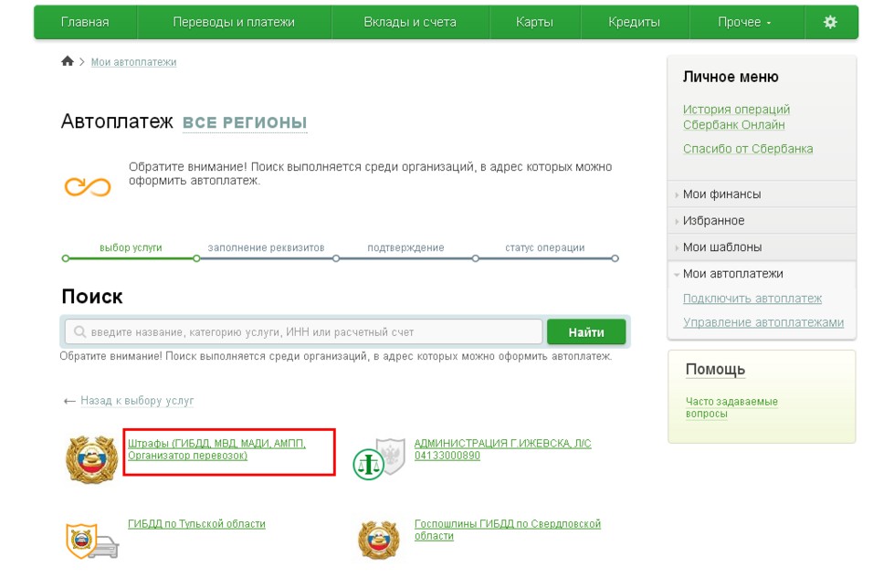This screenshot has width=873, height=588.
Task: Open the Главная tab
Action: (85, 22)
